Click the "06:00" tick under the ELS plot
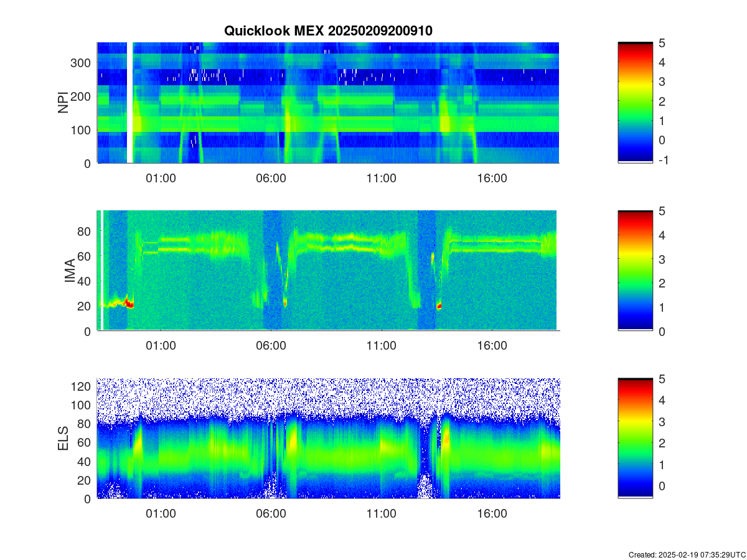The height and width of the screenshot is (560, 747). [x=271, y=514]
